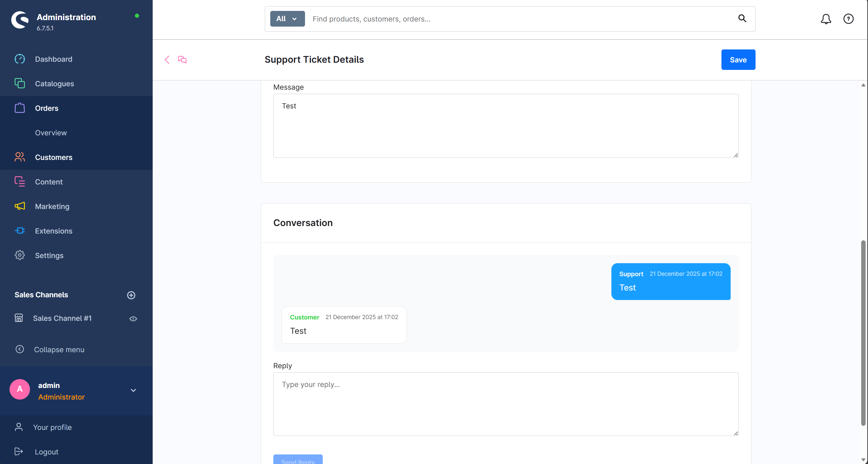
Task: Click the Sales Channel #1 storefront icon
Action: coord(19,318)
